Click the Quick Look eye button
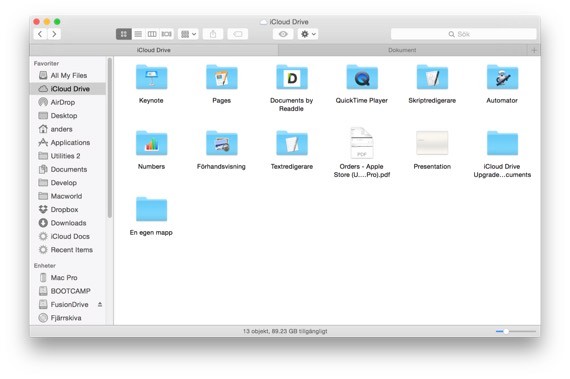570x379 pixels. click(x=283, y=34)
